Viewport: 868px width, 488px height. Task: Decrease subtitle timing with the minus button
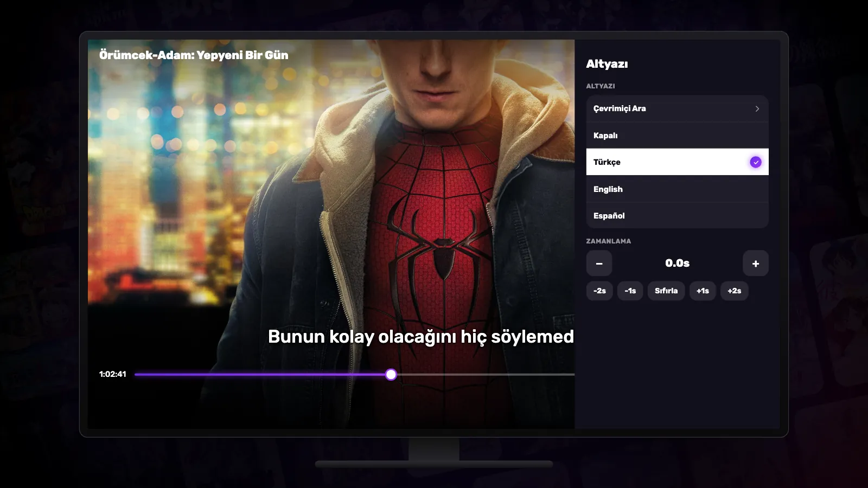pyautogui.click(x=599, y=264)
